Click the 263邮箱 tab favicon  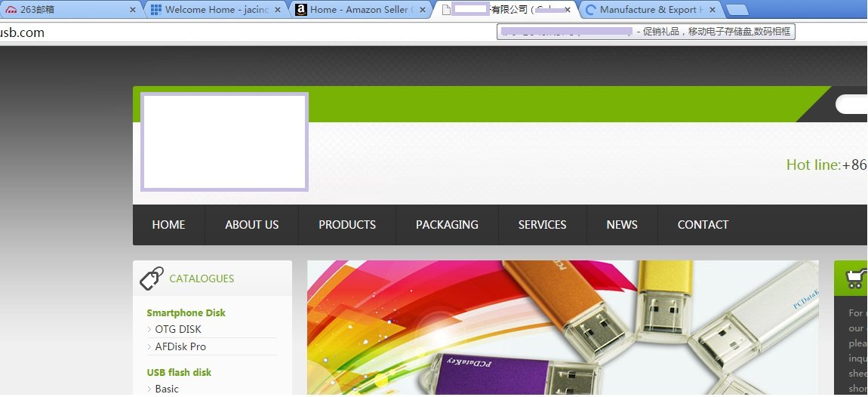[x=11, y=10]
